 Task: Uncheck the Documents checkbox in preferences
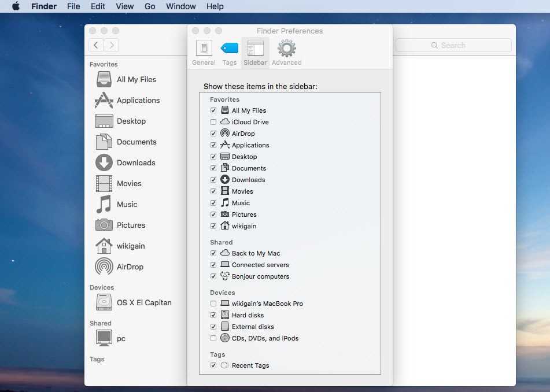(x=213, y=168)
